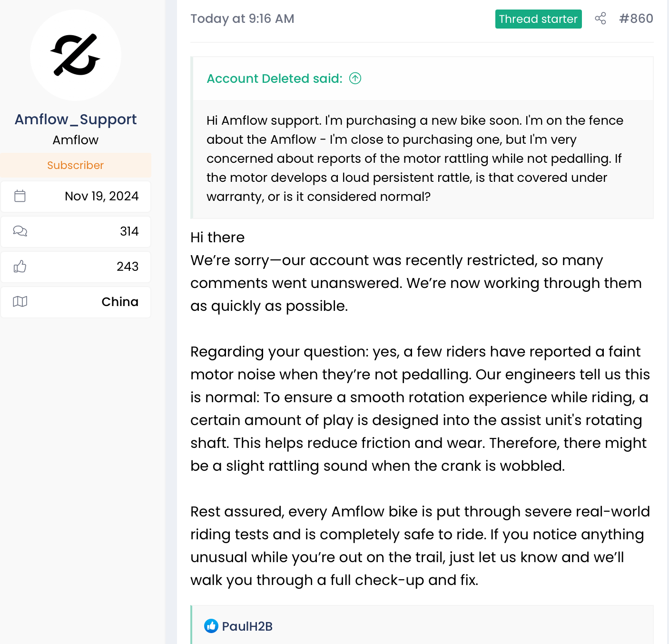Image resolution: width=669 pixels, height=644 pixels.
Task: Jump to quoted post via up-arrow icon
Action: (x=355, y=78)
